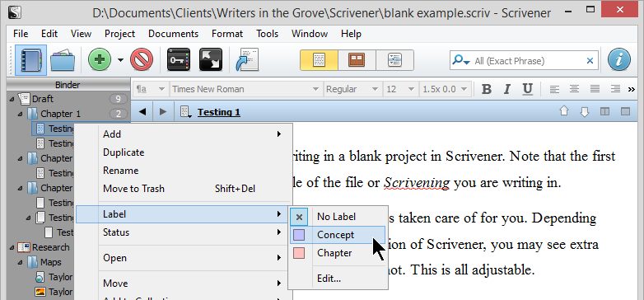
Task: Collapse the Research folder
Action: [11, 247]
